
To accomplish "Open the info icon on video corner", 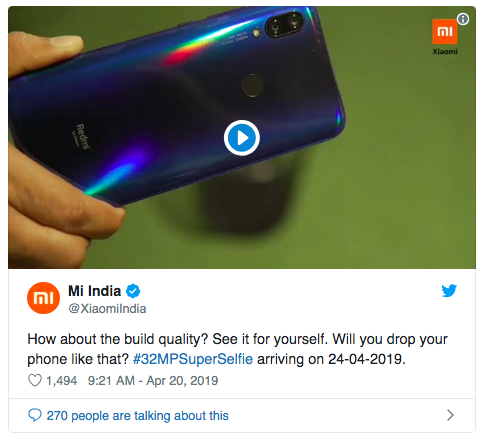I will 463,19.
